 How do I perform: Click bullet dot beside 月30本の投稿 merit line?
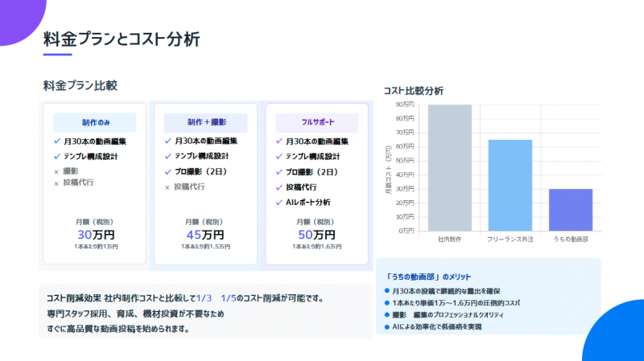[387, 290]
